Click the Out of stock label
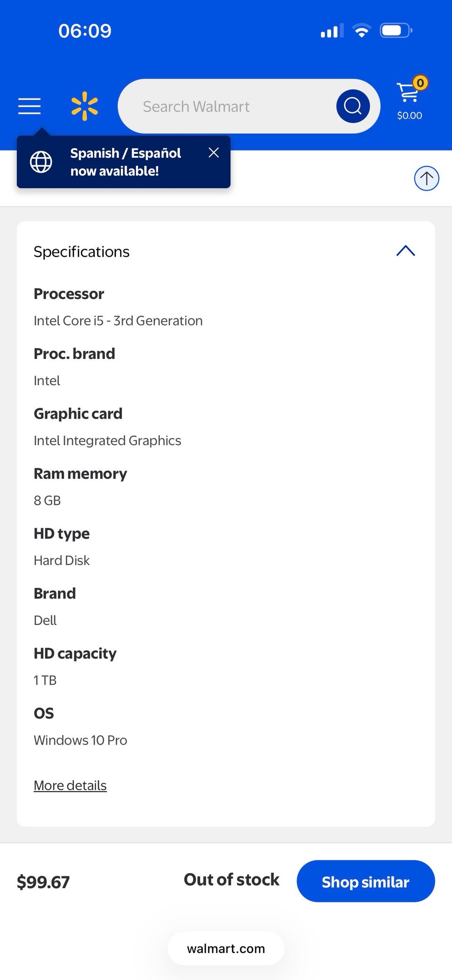Image resolution: width=452 pixels, height=980 pixels. coord(231,880)
